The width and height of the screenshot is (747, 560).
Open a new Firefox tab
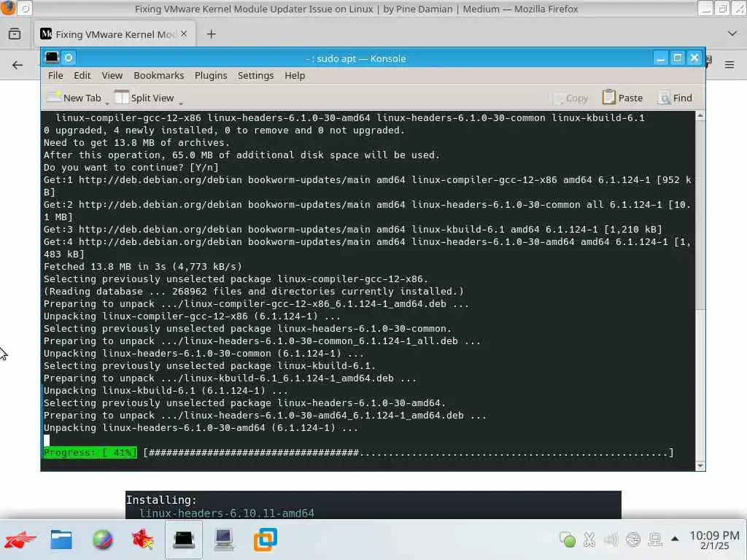point(211,34)
